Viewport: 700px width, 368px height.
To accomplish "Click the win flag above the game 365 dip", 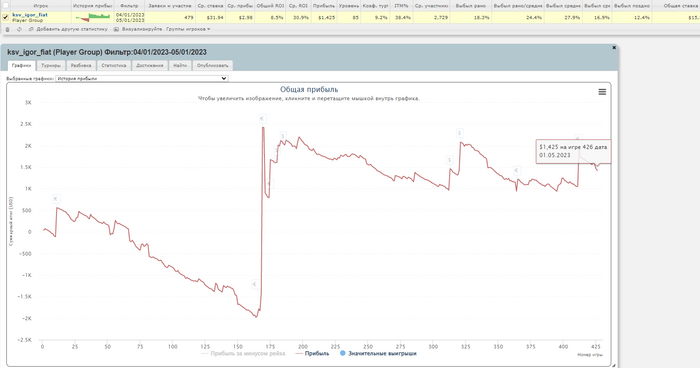I will pyautogui.click(x=517, y=170).
